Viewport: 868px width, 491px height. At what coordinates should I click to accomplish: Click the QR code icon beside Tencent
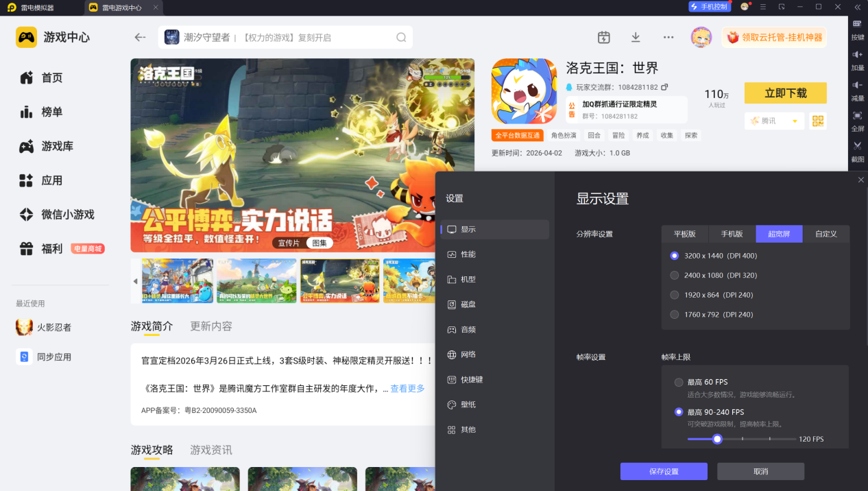pyautogui.click(x=817, y=121)
